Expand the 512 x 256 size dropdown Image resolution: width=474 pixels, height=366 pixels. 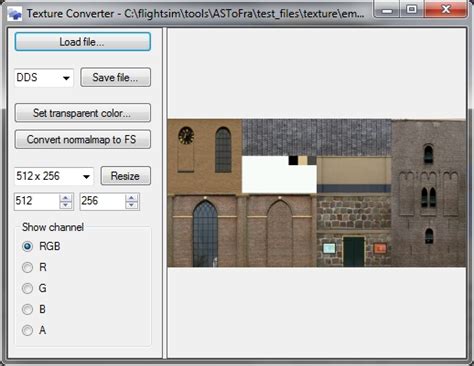54,176
